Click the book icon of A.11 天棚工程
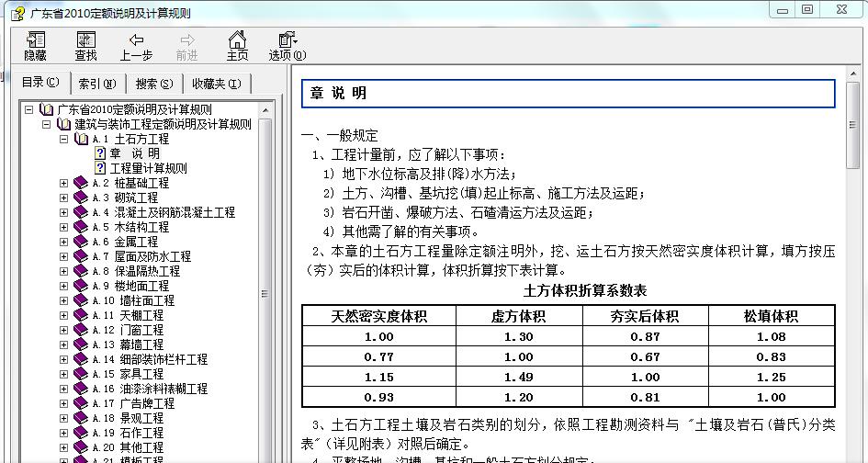The image size is (868, 463). tap(81, 315)
